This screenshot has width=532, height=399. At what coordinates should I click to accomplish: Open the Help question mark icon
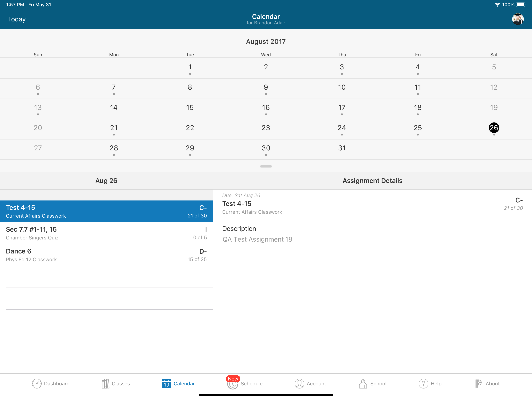tap(423, 384)
